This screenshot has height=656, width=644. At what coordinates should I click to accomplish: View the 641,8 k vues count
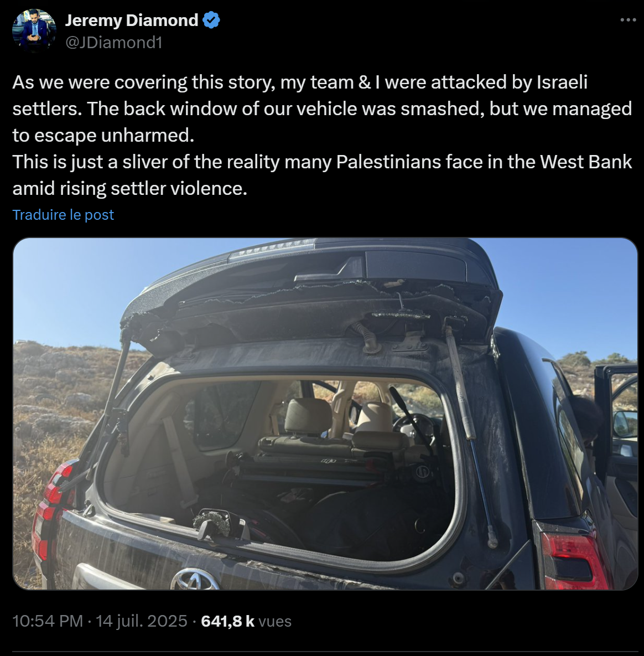[246, 621]
